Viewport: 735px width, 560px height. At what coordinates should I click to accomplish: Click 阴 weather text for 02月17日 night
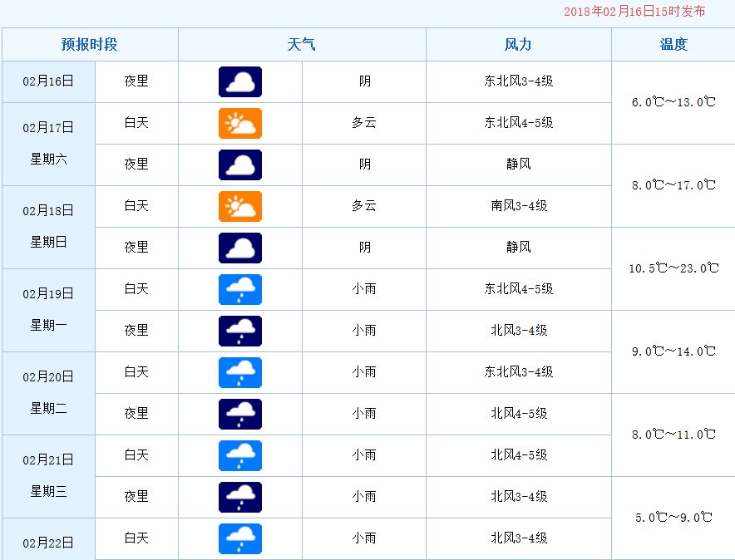(x=365, y=164)
